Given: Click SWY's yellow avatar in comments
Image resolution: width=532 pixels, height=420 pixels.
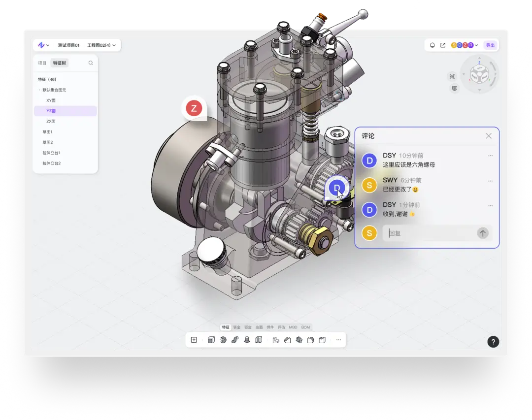Looking at the screenshot, I should click(369, 185).
